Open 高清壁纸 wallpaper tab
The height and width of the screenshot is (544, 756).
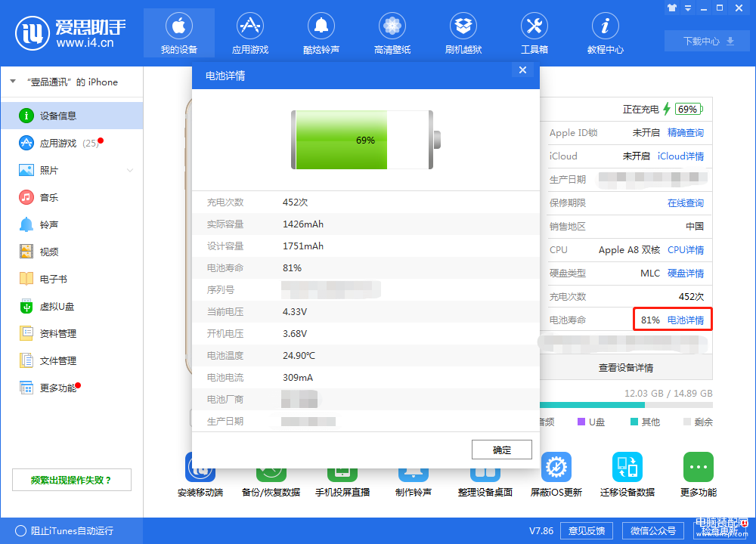point(392,33)
